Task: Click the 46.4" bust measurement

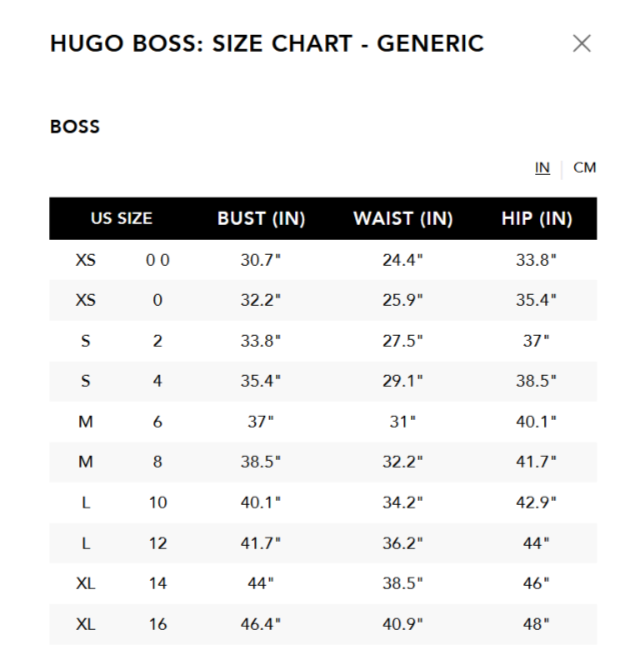Action: pos(261,624)
